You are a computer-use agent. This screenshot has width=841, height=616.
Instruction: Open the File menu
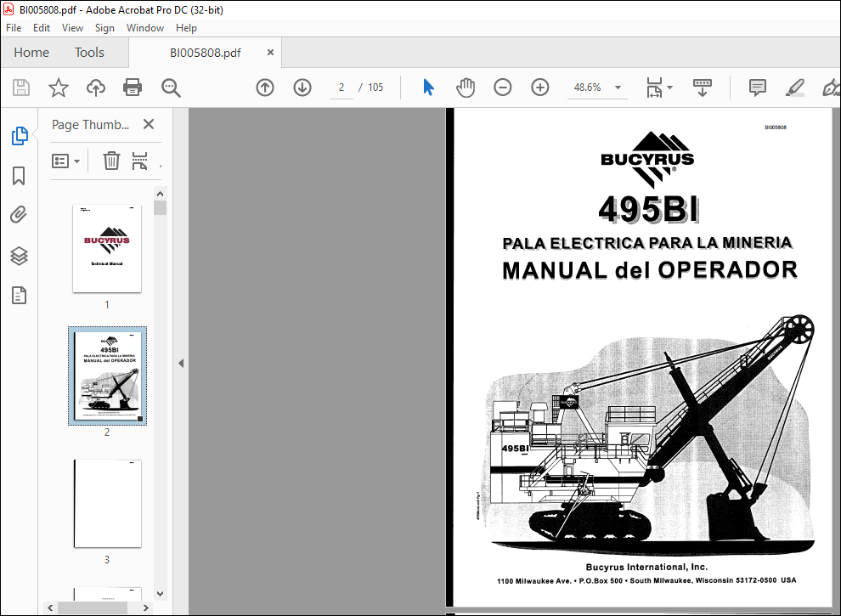[14, 28]
